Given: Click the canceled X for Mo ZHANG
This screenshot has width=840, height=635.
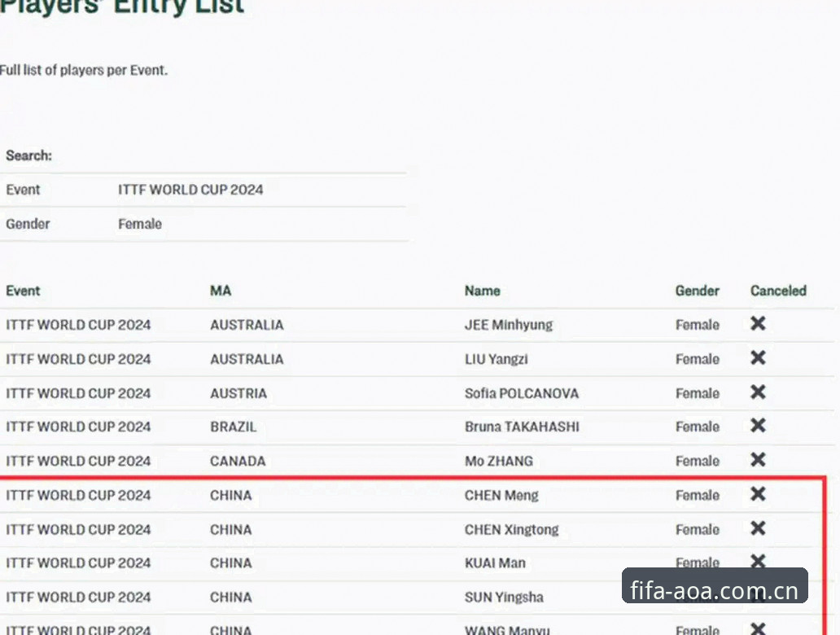Looking at the screenshot, I should click(x=758, y=460).
